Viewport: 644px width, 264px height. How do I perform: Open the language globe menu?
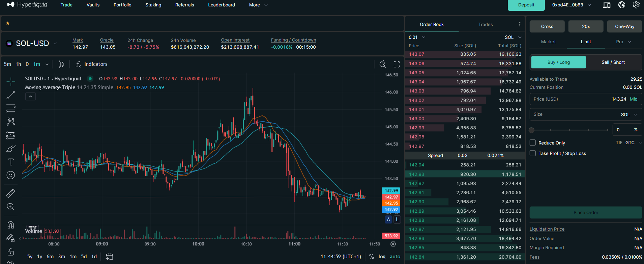pyautogui.click(x=622, y=5)
